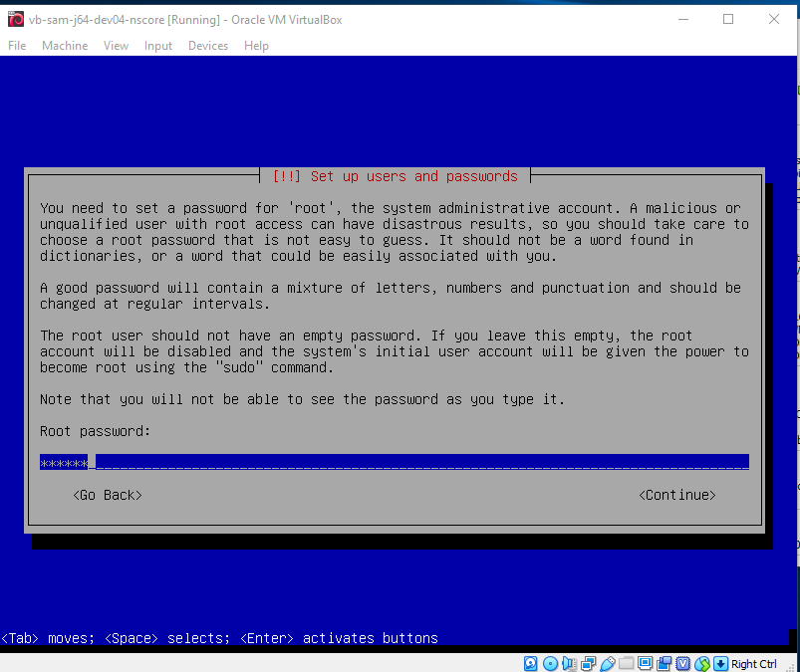Open the Machine menu
The image size is (800, 672).
click(x=65, y=46)
